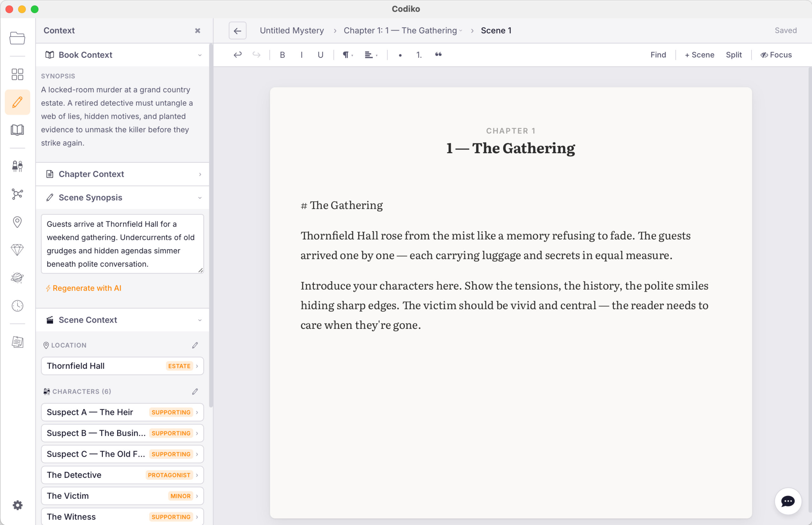
Task: Select the pencil write icon in sidebar
Action: tap(17, 102)
